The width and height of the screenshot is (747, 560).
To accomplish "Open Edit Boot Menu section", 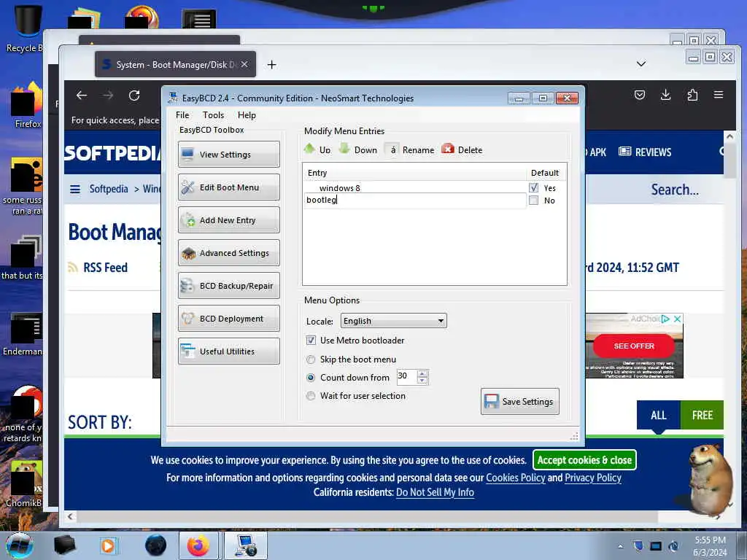I will pyautogui.click(x=228, y=187).
